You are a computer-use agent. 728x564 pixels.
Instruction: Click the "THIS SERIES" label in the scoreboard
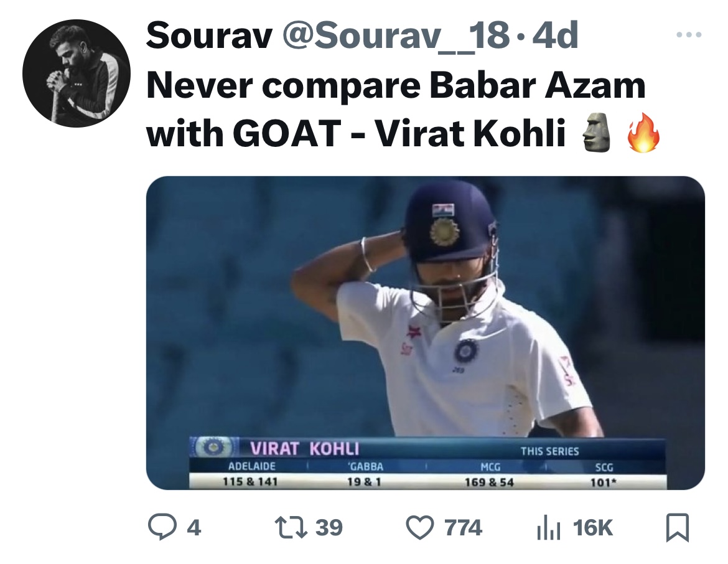pos(549,451)
